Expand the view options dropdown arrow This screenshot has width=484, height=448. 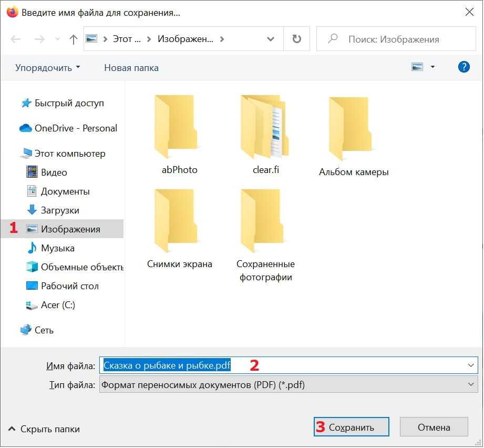coord(432,67)
